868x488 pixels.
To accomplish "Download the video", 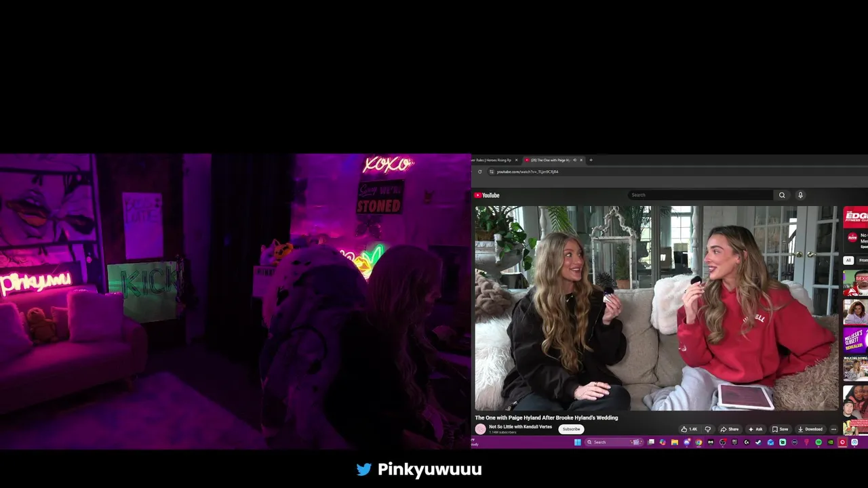I will [810, 429].
